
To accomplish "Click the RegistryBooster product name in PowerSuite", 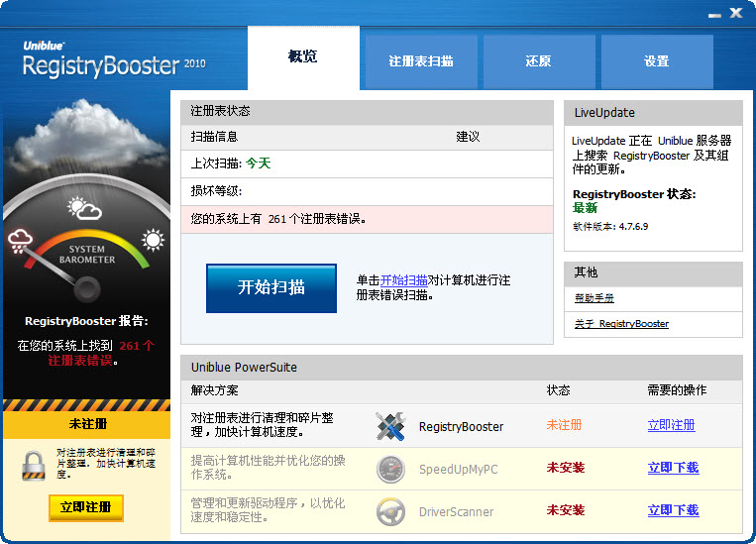I will pyautogui.click(x=461, y=427).
